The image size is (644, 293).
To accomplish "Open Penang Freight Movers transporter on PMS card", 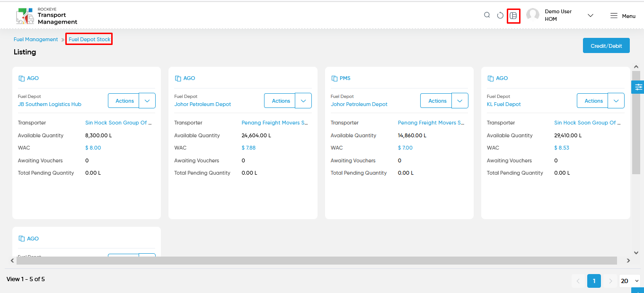I will coord(431,123).
